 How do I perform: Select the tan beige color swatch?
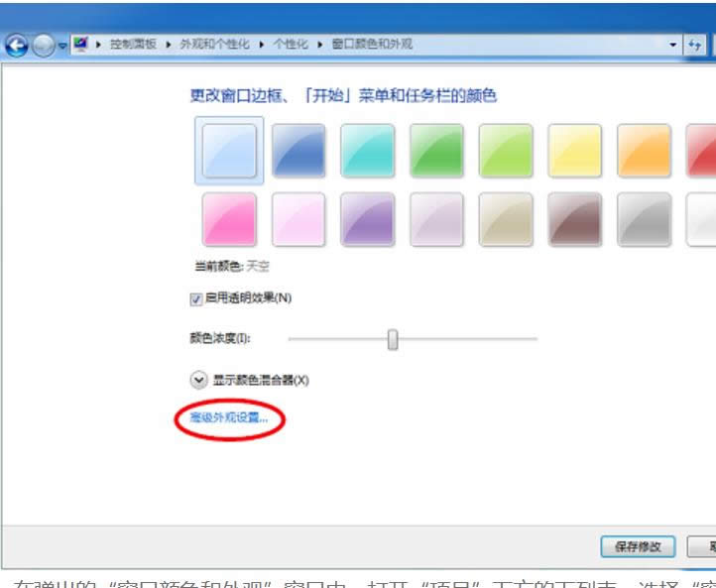point(506,219)
